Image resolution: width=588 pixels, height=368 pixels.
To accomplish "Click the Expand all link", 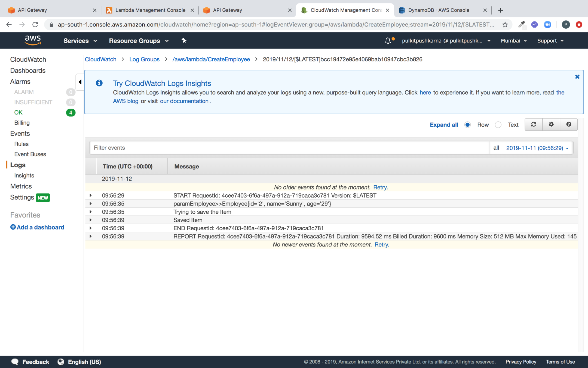I will [x=444, y=125].
